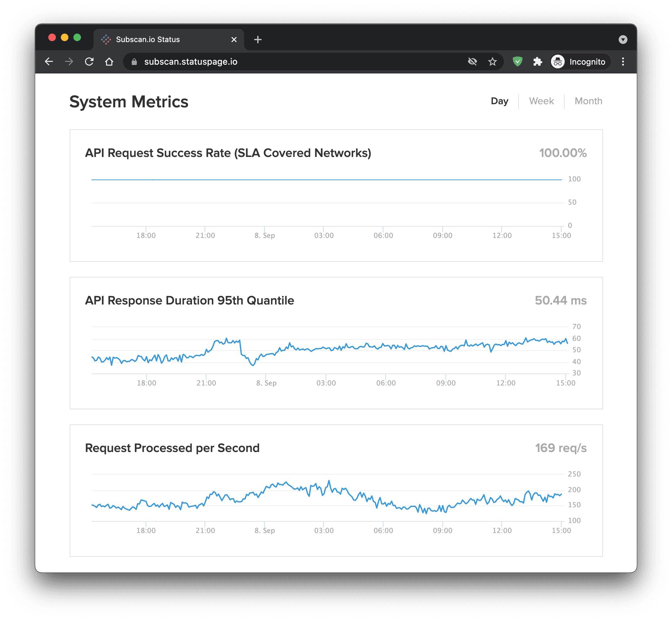The width and height of the screenshot is (672, 619).
Task: View the padlock site information
Action: click(x=134, y=62)
